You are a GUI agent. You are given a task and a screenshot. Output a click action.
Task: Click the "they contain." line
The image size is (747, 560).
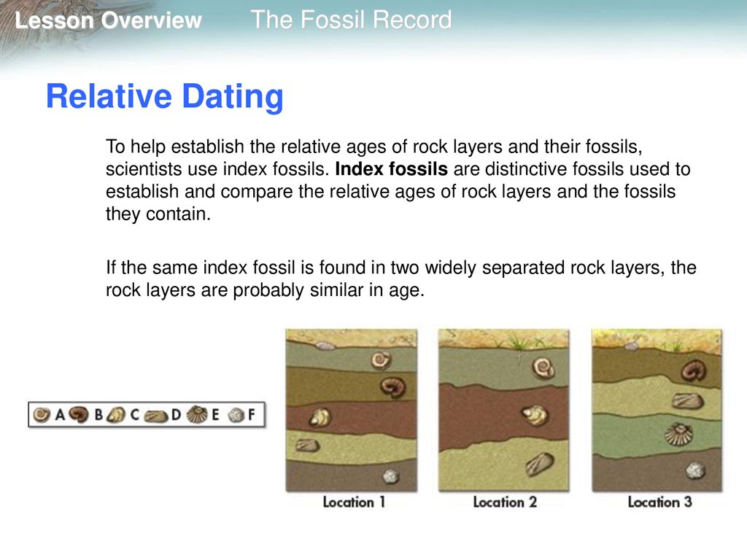point(158,214)
